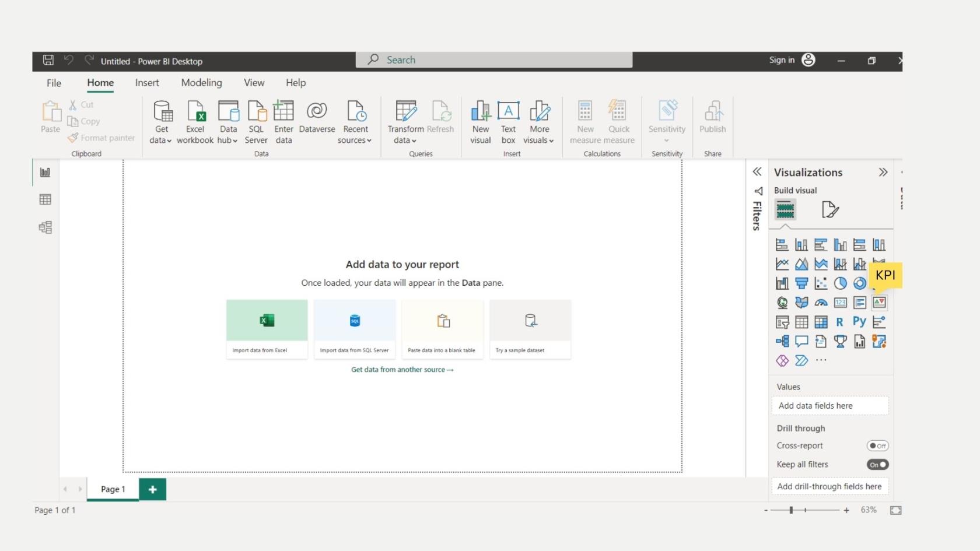Adjust the zoom slider handle
The image size is (980, 551).
click(791, 510)
